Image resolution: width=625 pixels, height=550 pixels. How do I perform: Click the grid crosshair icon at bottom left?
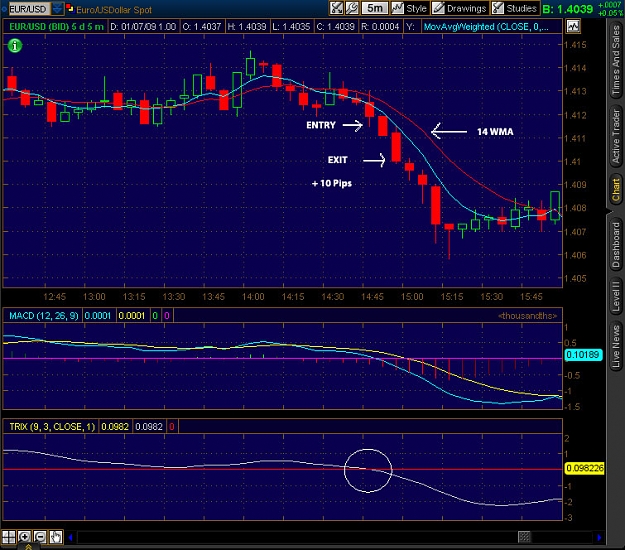coord(8,537)
